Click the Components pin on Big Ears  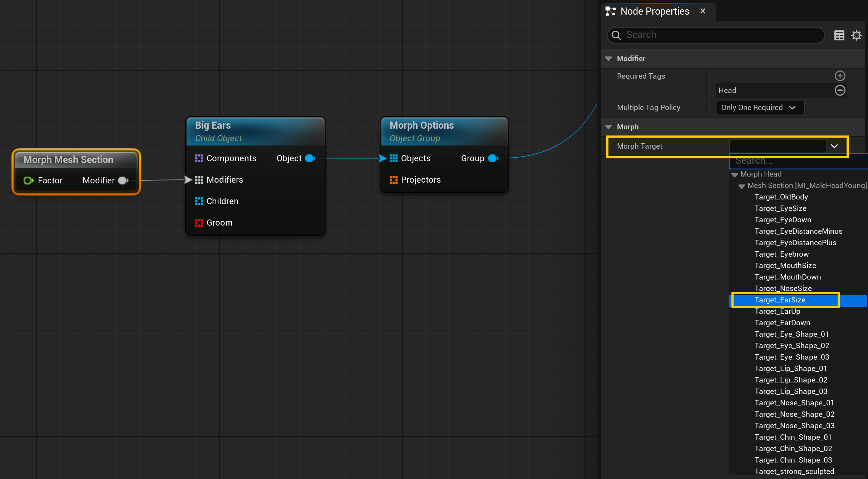click(199, 158)
